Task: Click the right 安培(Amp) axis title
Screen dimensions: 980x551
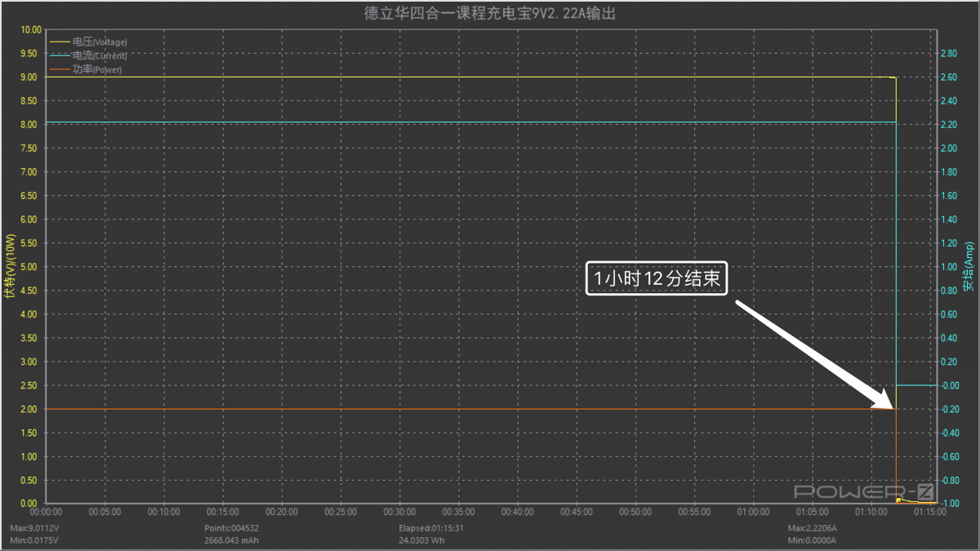Action: pyautogui.click(x=969, y=267)
